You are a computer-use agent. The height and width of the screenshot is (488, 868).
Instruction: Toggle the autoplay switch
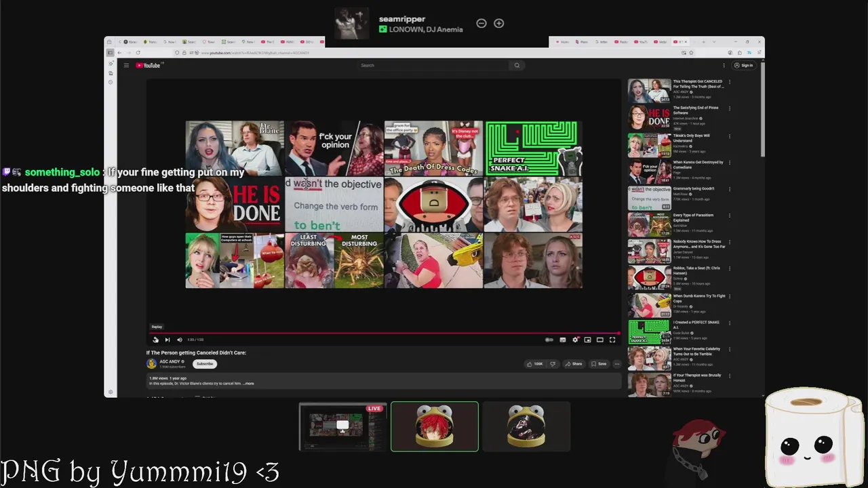[x=549, y=340]
